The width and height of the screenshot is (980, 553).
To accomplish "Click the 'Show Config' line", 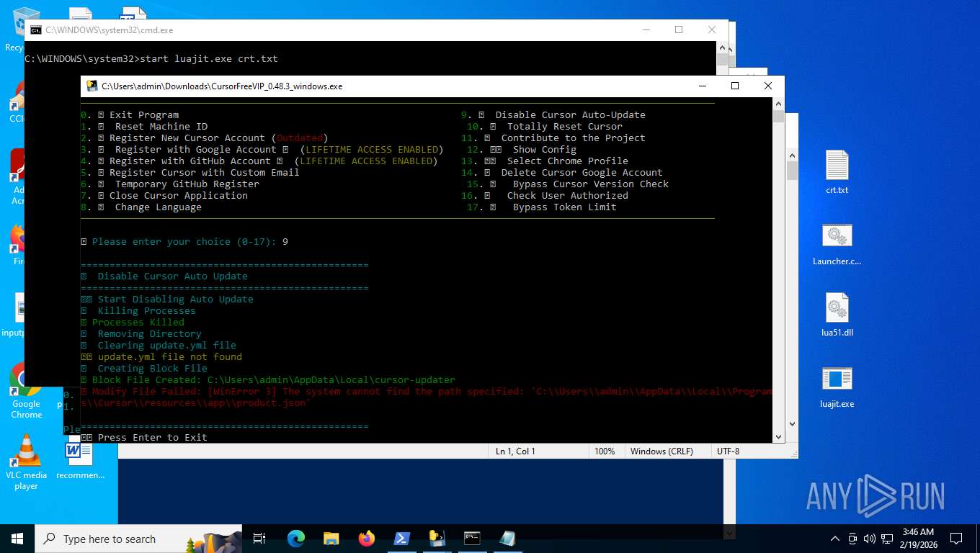I will [x=522, y=150].
